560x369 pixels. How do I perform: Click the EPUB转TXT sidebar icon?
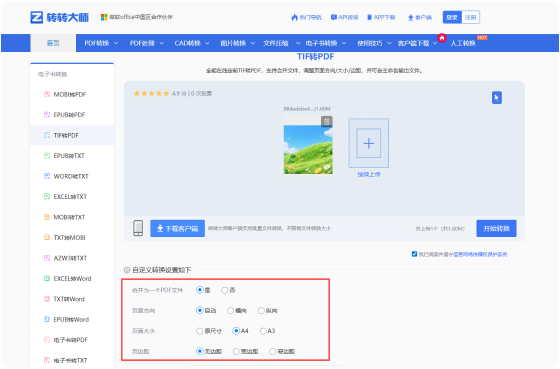click(x=47, y=156)
